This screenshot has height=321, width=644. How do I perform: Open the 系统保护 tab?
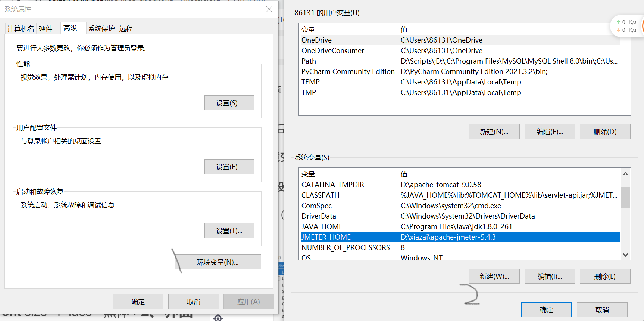101,29
